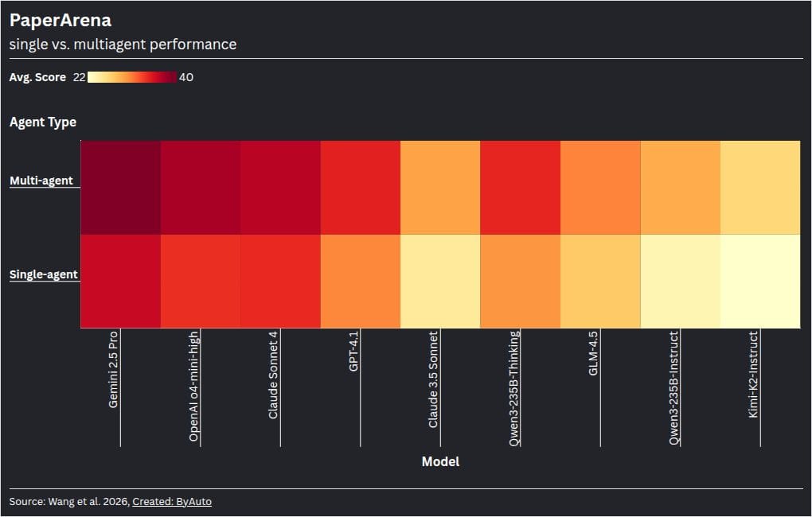Click the PaperArena chart title
This screenshot has width=812, height=517.
(x=60, y=20)
